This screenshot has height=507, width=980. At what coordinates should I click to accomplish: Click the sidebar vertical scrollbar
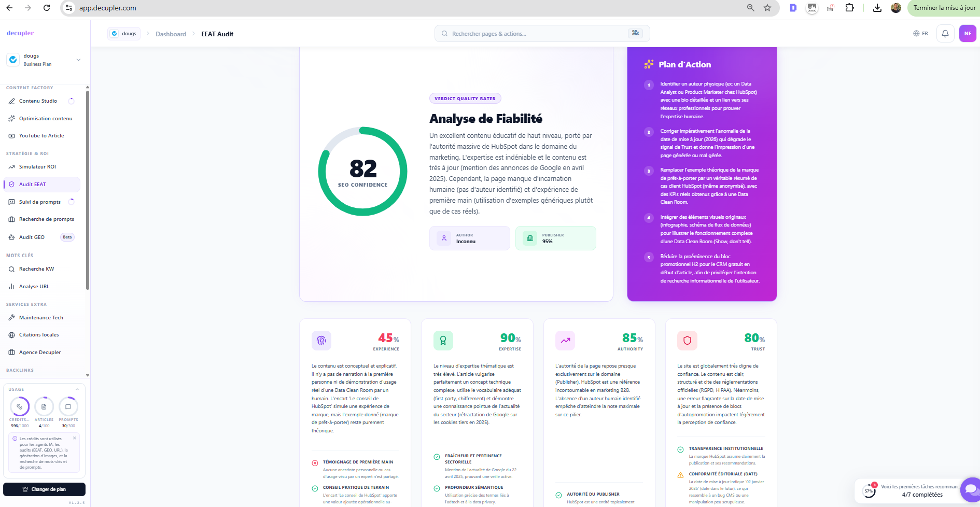point(88,190)
